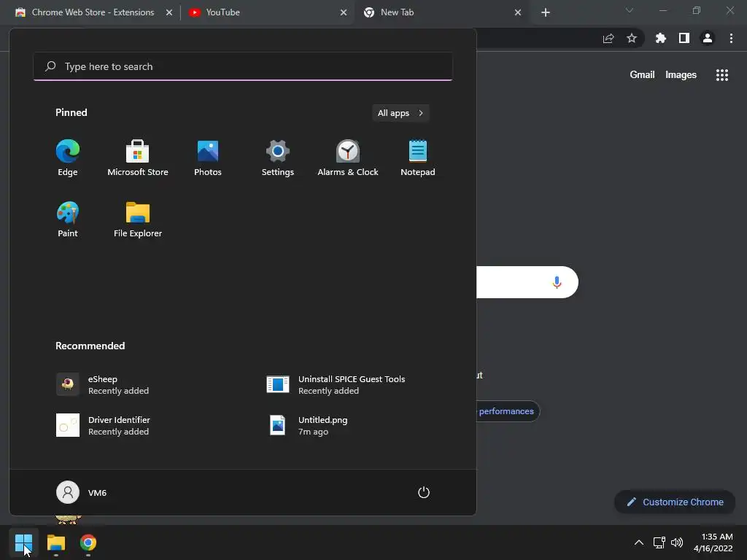
Task: Open network status tray icon
Action: coord(659,542)
